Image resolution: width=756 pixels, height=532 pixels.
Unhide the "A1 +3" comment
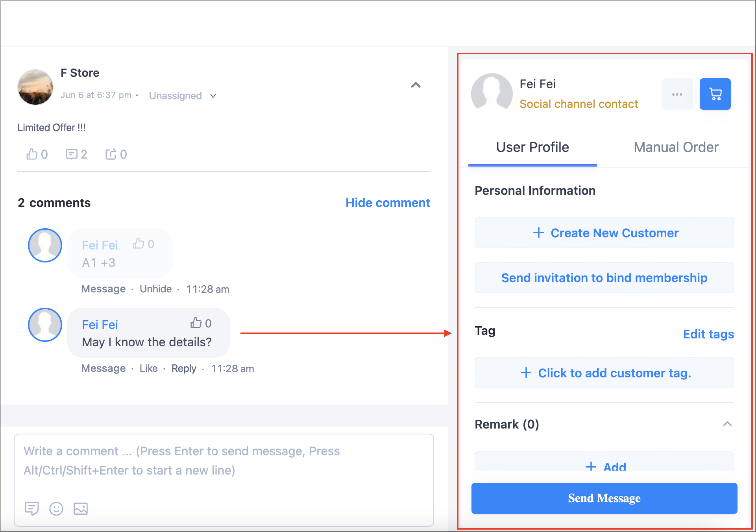coord(155,289)
